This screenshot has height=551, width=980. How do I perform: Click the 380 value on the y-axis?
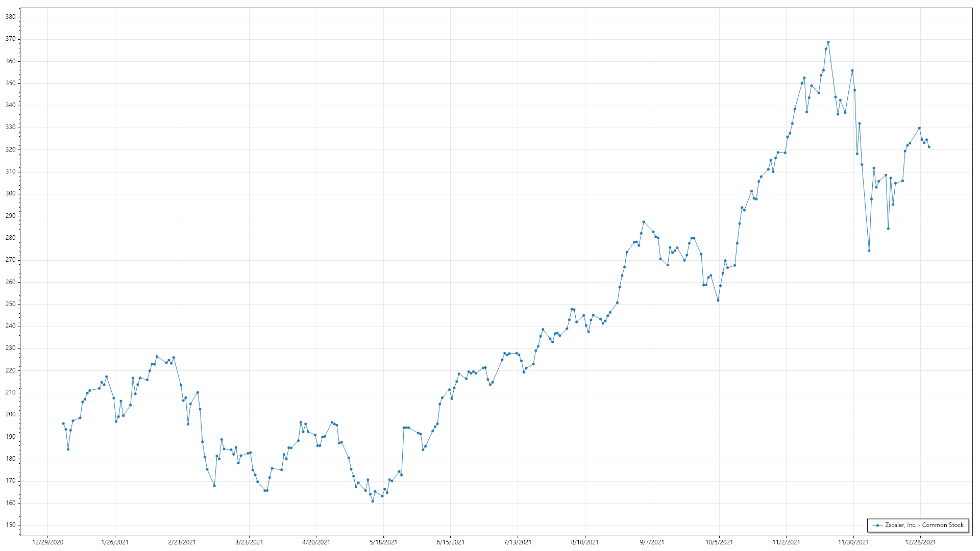pos(10,17)
